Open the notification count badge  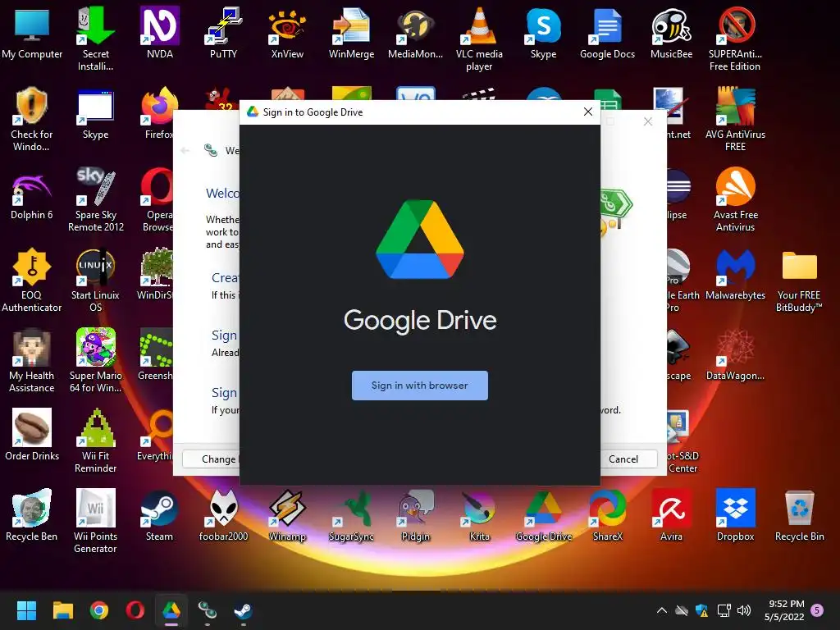click(x=817, y=610)
